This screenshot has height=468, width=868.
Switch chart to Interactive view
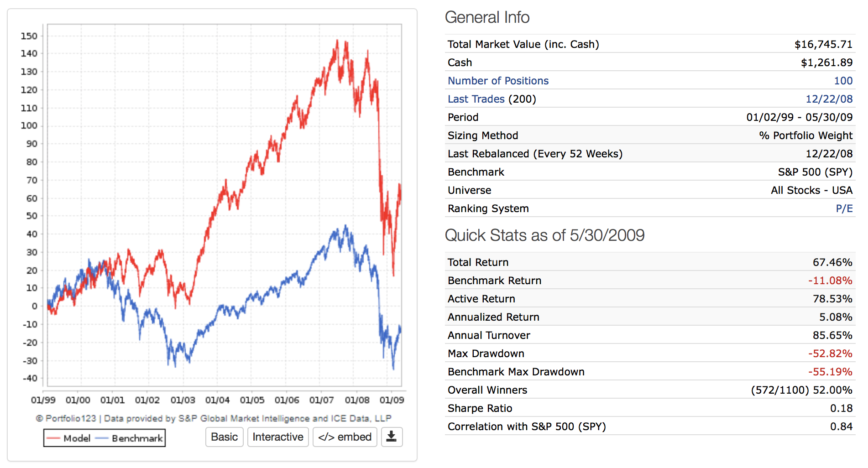[277, 437]
